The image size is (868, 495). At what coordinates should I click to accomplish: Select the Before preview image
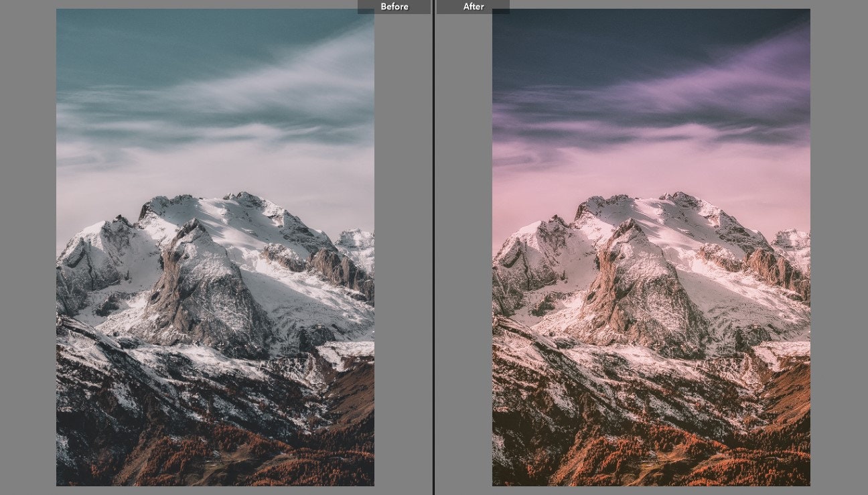[x=216, y=248]
